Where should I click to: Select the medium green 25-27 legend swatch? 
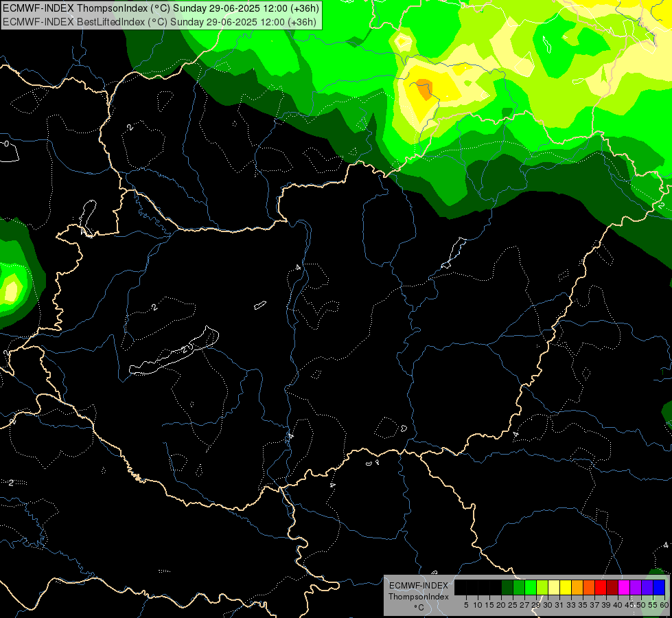point(519,588)
